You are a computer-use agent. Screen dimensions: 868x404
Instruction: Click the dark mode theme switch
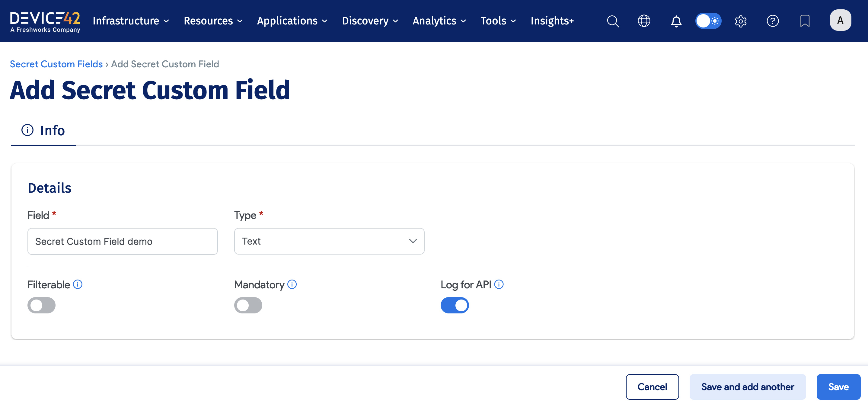click(x=708, y=21)
